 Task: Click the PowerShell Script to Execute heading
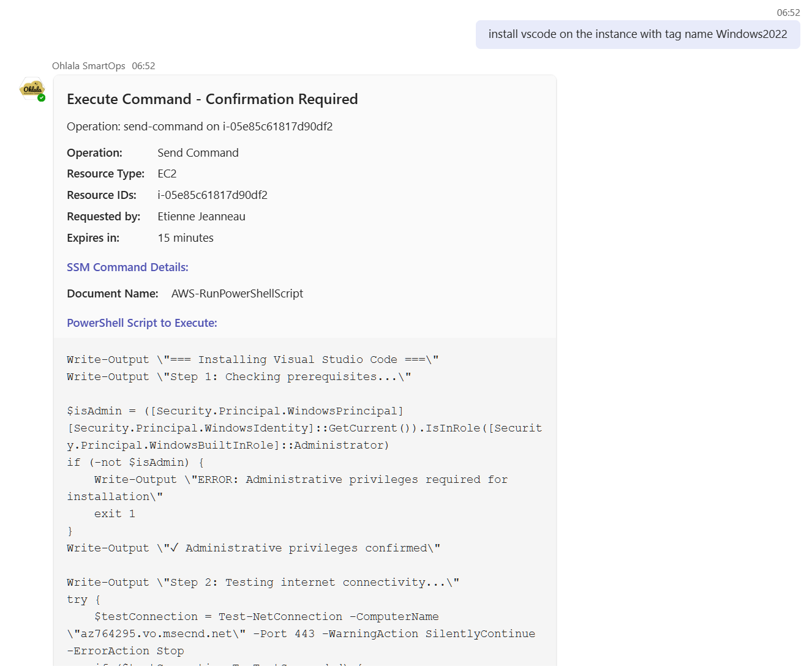[x=141, y=323]
